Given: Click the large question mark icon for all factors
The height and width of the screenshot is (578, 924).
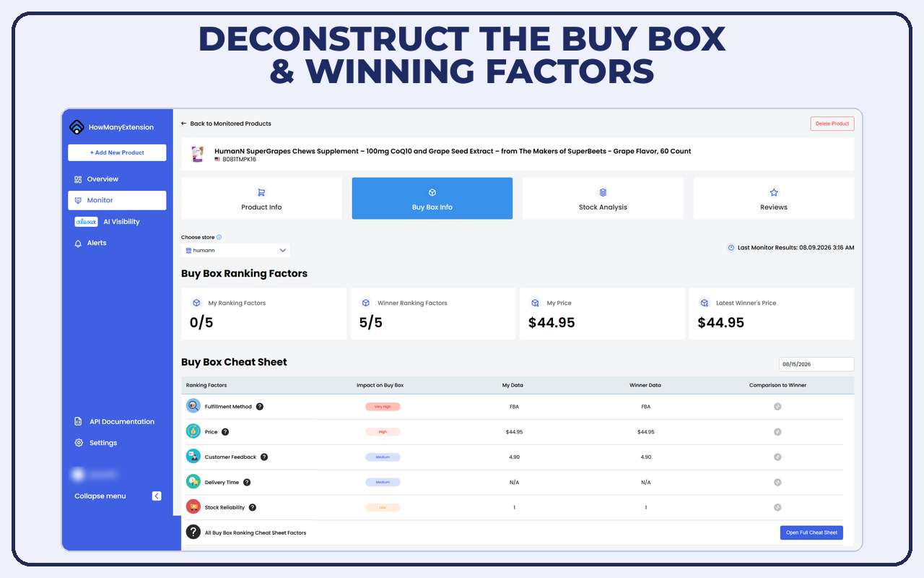Looking at the screenshot, I should 193,532.
